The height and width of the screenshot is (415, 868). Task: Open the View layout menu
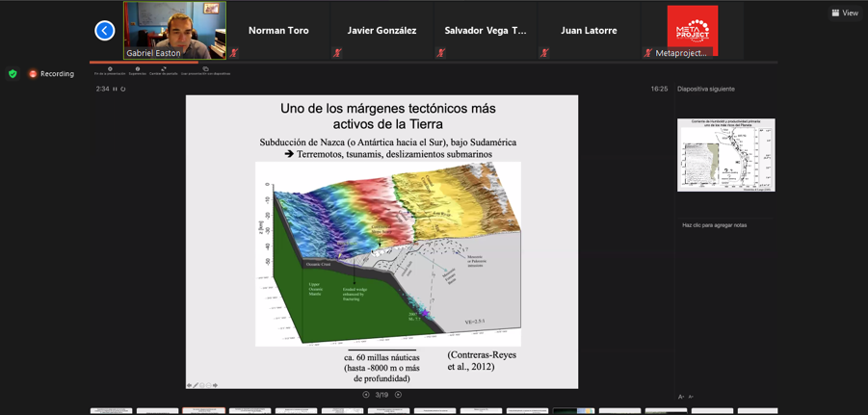(x=844, y=13)
